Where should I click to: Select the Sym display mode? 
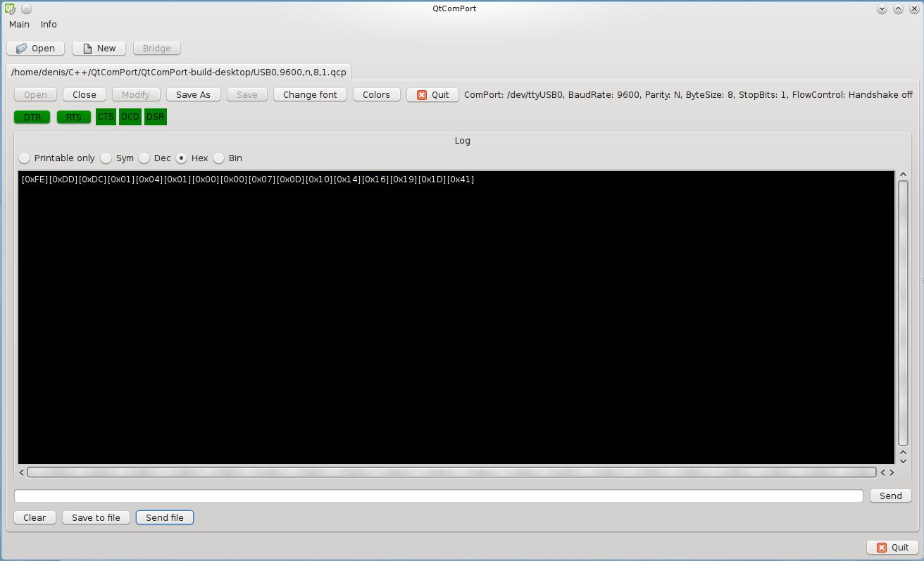pos(117,158)
